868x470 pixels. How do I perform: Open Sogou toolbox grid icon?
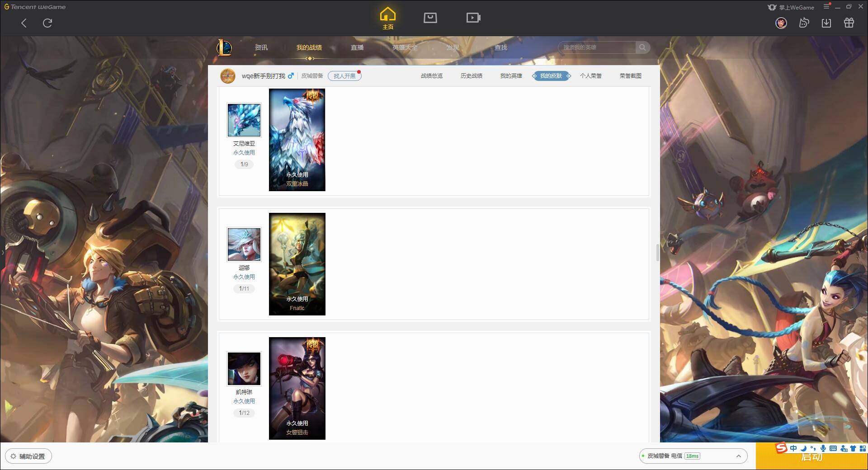coord(863,448)
